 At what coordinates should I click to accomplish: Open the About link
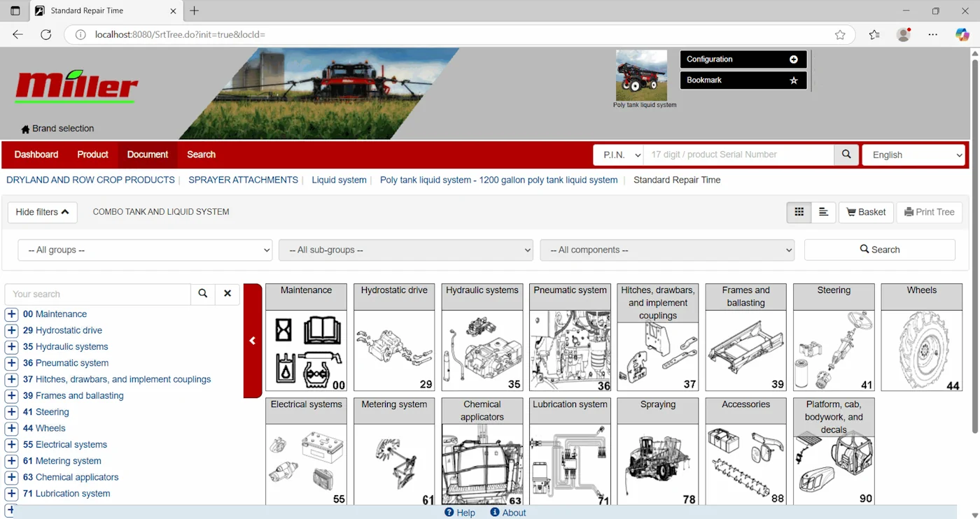pos(508,513)
